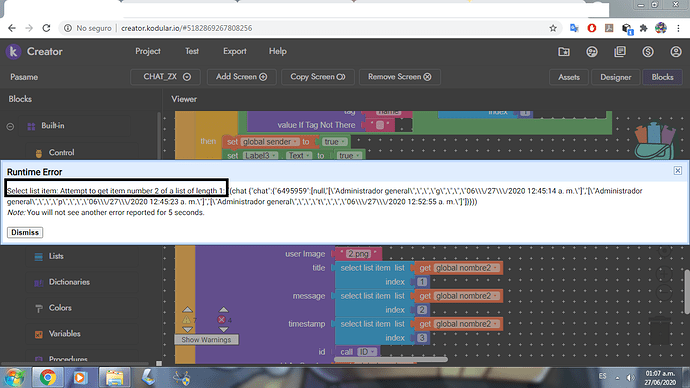The image size is (690, 388).
Task: Open the account profile icon
Action: 676,51
